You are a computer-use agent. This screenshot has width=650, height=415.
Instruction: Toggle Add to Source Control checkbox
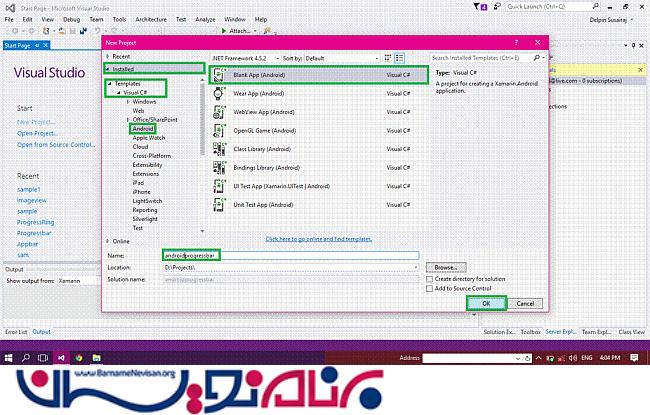(429, 289)
